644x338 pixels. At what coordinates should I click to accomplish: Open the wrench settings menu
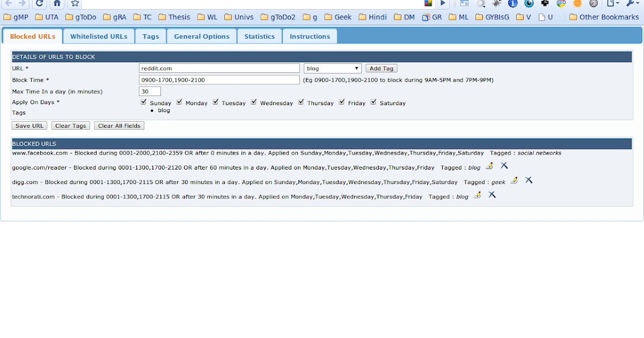coord(632,3)
